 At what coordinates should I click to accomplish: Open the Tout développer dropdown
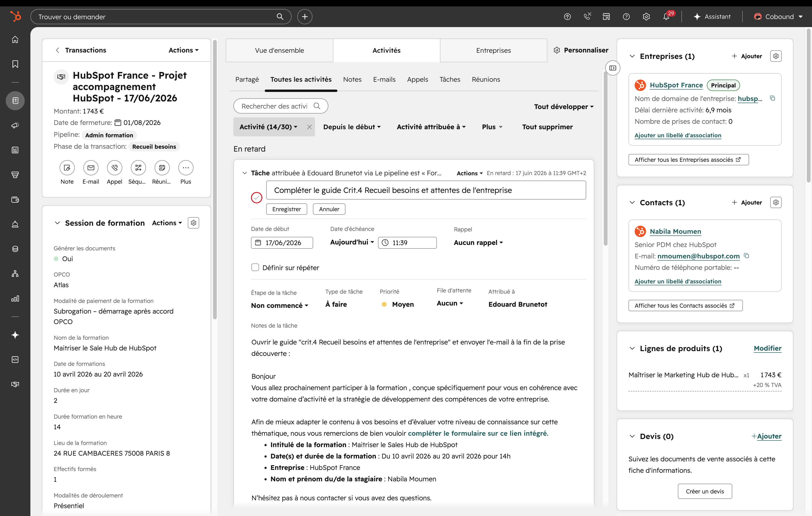tap(563, 107)
